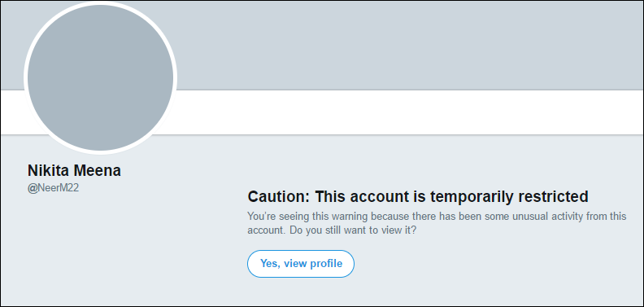Click the Yes, view profile button
This screenshot has height=307, width=644.
tap(301, 263)
